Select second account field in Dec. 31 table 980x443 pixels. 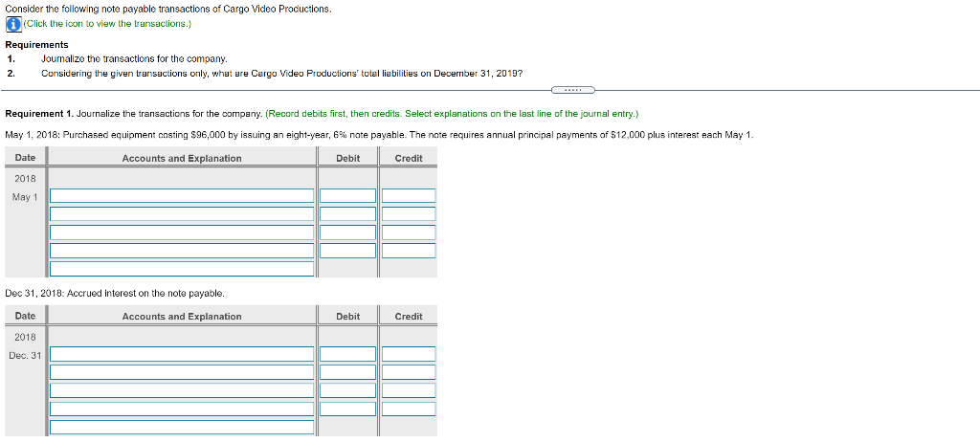(182, 372)
